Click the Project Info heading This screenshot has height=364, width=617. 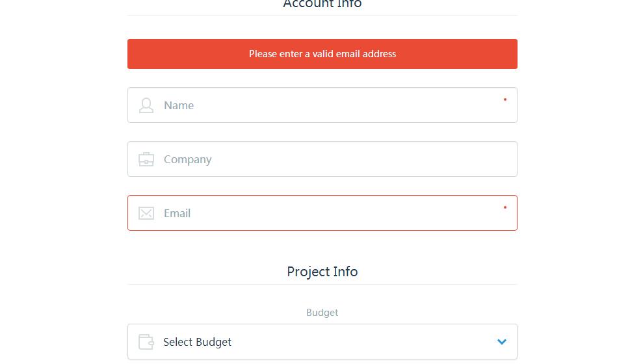322,272
